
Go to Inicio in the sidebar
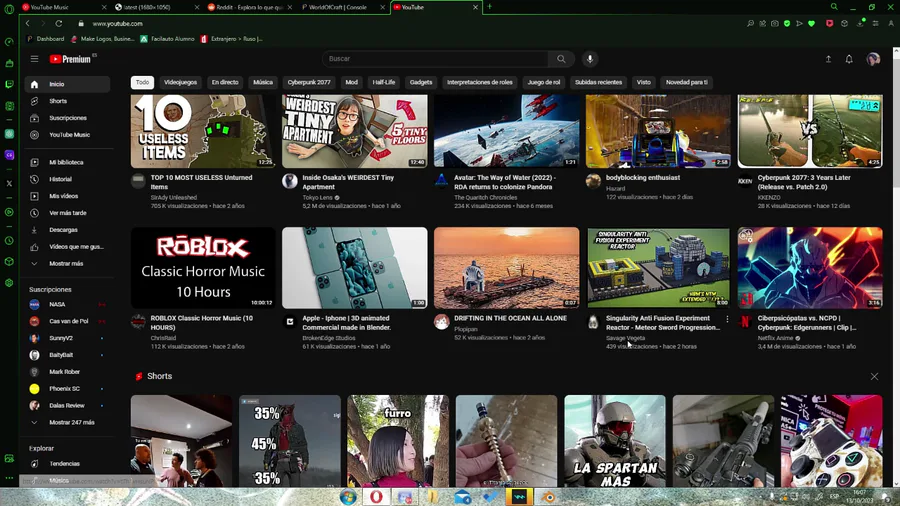(x=67, y=84)
